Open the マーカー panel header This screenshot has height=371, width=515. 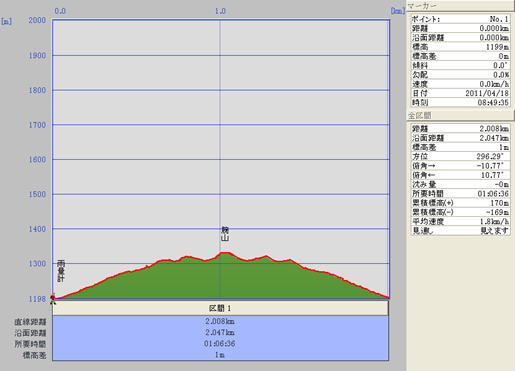tap(460, 6)
